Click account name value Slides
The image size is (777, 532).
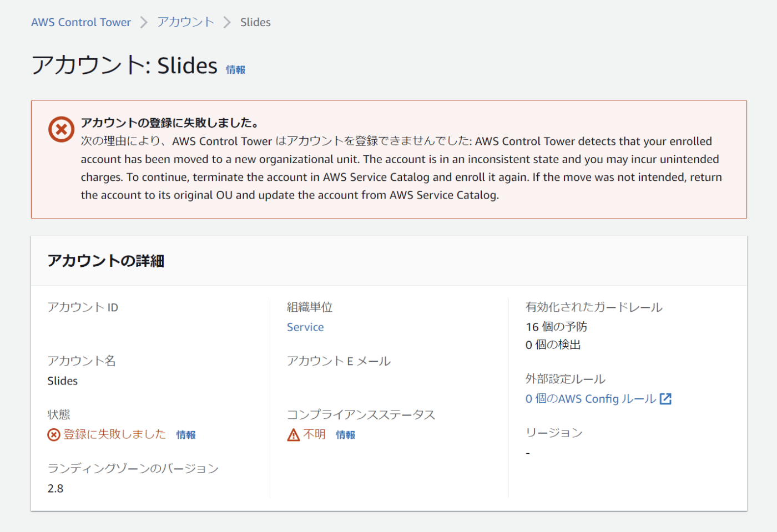tap(63, 381)
